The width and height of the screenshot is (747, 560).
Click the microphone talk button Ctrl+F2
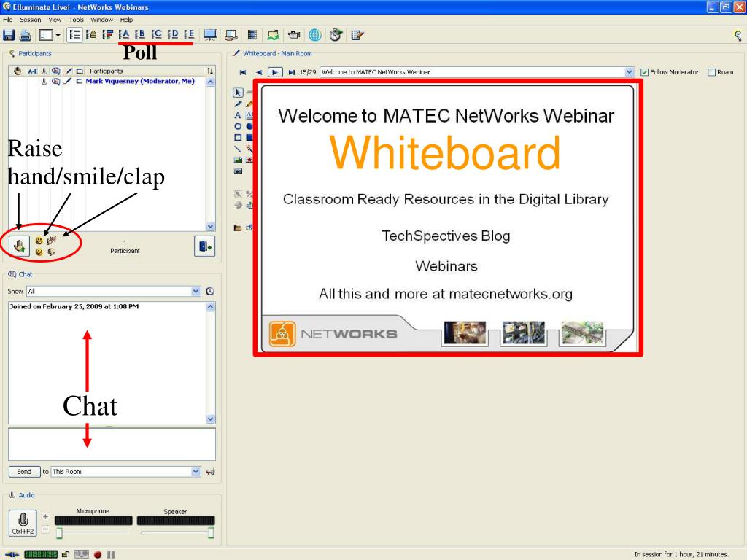coord(23,523)
